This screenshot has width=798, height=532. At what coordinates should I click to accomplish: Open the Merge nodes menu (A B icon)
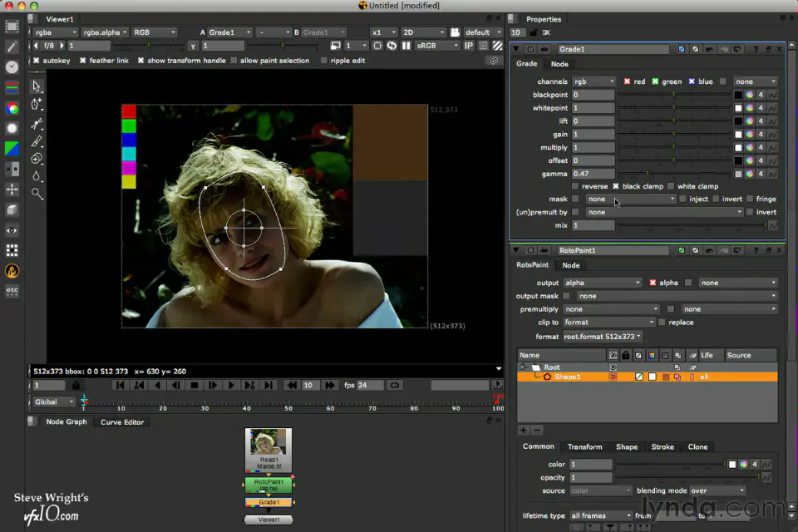[x=12, y=169]
